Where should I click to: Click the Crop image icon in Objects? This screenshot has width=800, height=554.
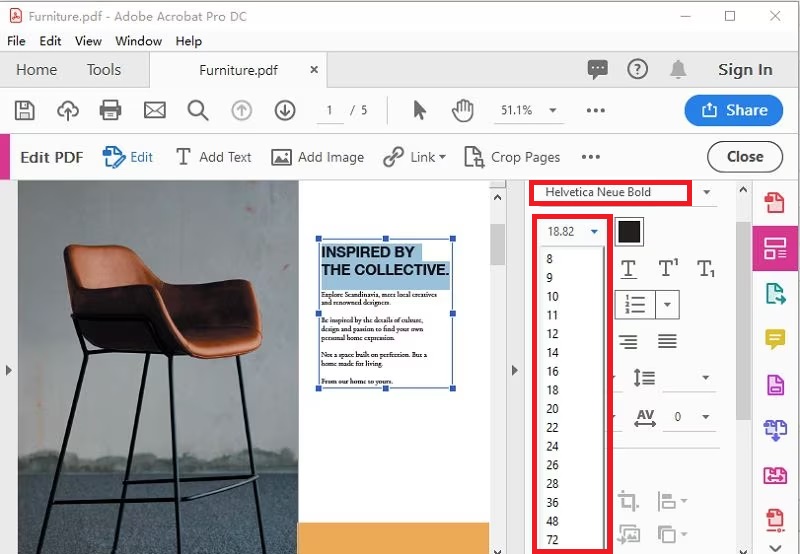(628, 501)
